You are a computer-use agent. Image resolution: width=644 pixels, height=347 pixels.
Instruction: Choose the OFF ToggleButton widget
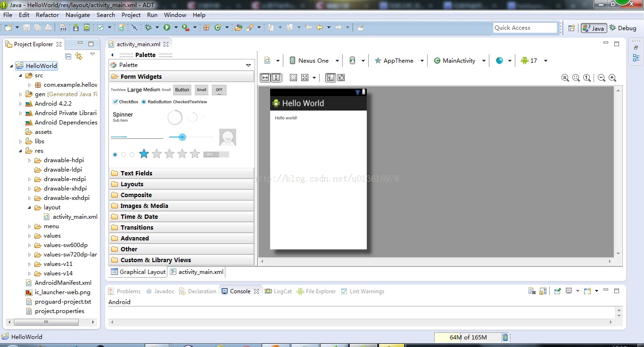pyautogui.click(x=219, y=90)
